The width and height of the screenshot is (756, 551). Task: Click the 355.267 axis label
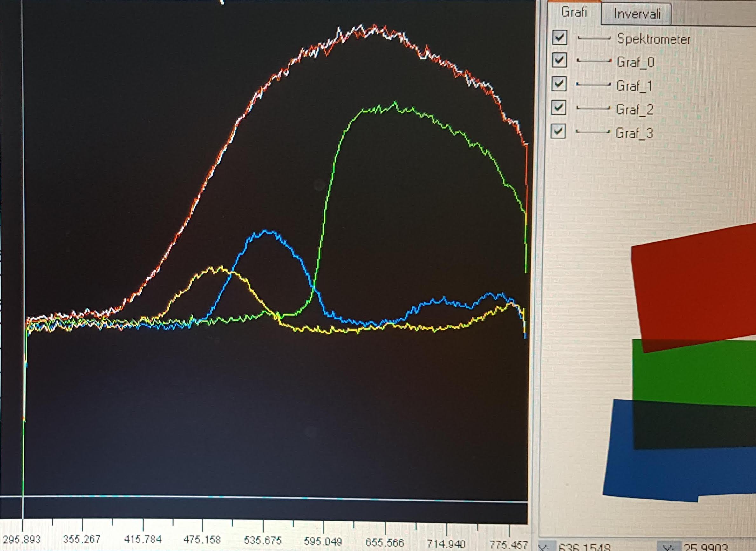82,539
